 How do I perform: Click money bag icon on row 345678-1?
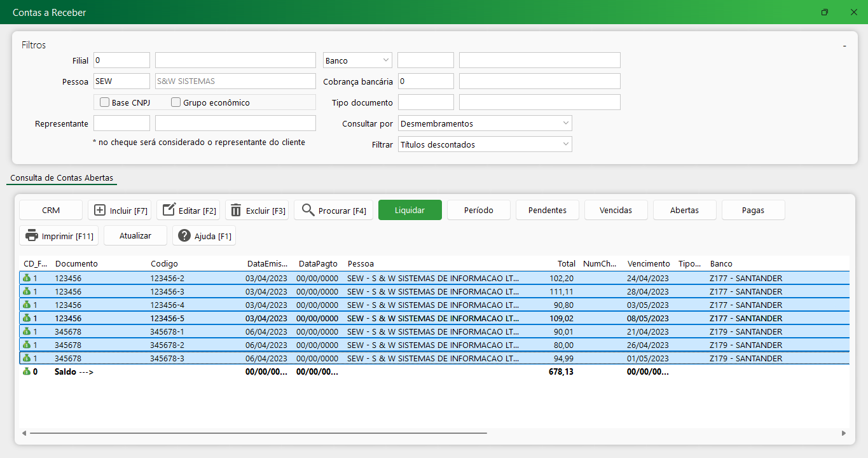point(27,331)
